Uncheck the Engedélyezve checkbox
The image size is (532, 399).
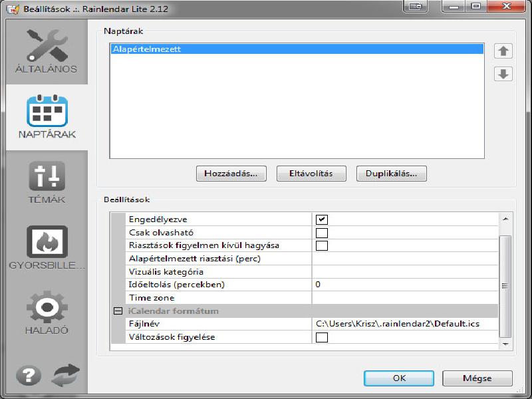[x=322, y=219]
